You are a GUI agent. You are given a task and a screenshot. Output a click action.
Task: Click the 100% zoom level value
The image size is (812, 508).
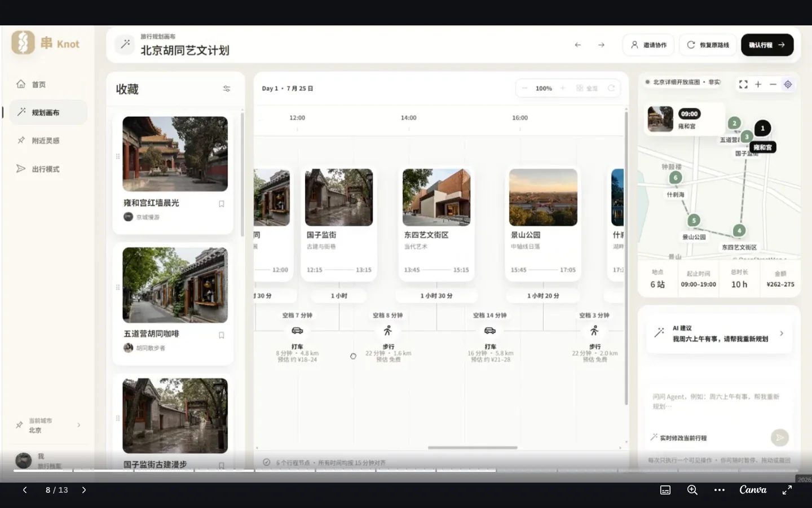point(544,88)
